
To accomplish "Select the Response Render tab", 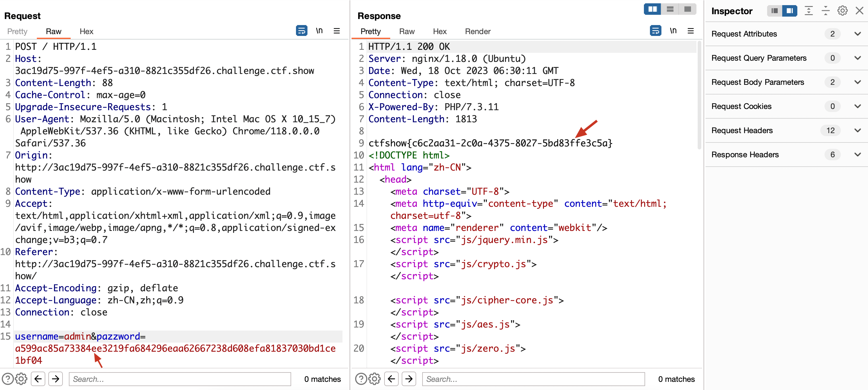I will (478, 31).
